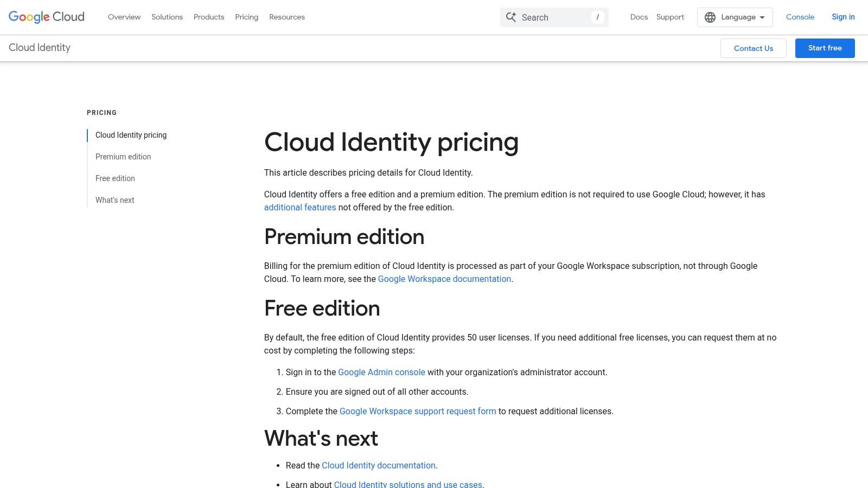Click the PRICING sidebar label

pyautogui.click(x=101, y=113)
